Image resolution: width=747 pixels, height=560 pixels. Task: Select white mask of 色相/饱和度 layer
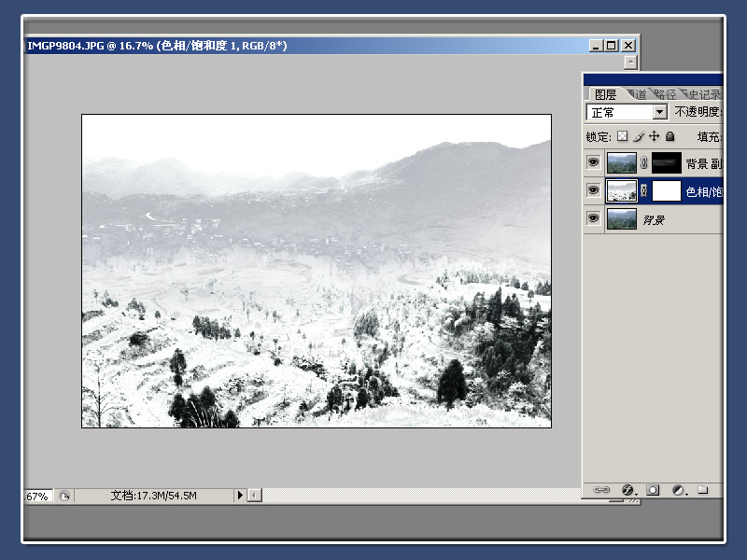point(667,191)
